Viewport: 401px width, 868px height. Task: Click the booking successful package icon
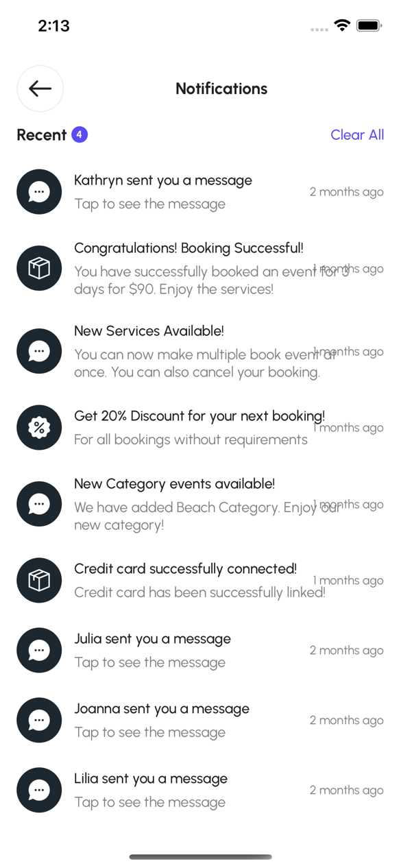pos(39,268)
